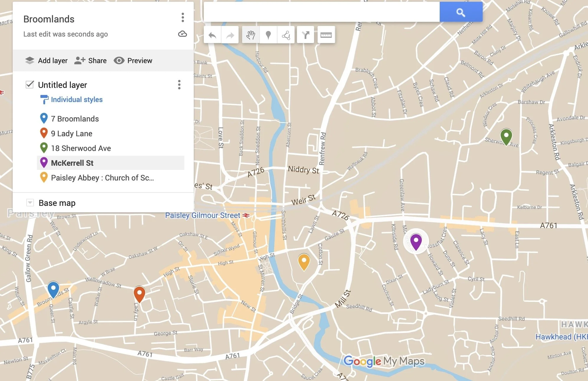Open the Untitled layer options menu
Screen dimensions: 588x381
[x=179, y=85]
